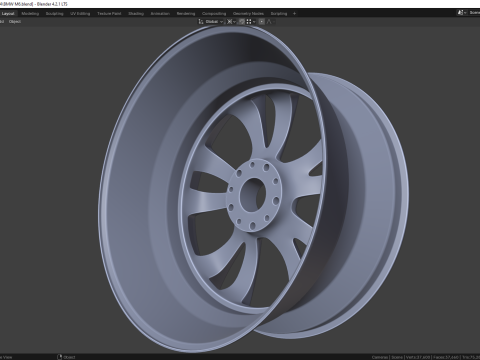Open the Texture Paint workspace tab
Screen dimensions: 480x360
(x=109, y=14)
